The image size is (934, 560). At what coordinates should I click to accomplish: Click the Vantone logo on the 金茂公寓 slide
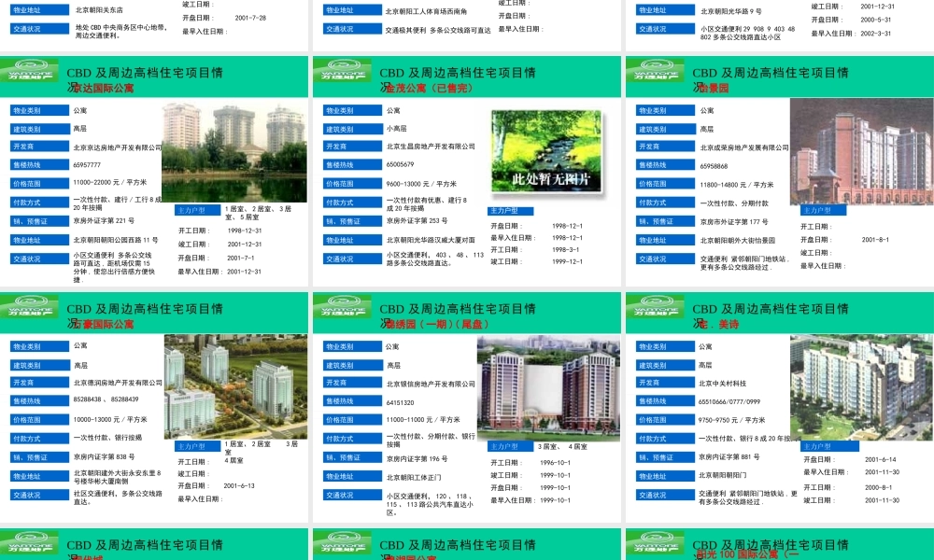(343, 73)
